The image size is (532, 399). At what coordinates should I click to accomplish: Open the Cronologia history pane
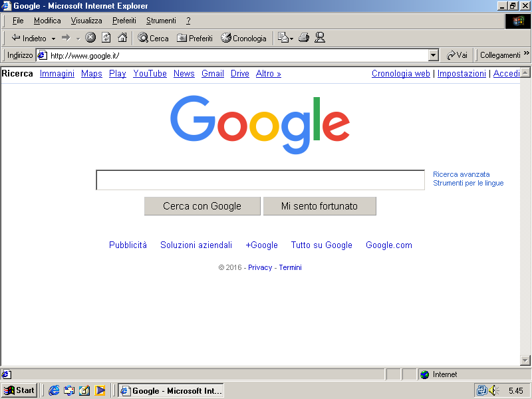(243, 38)
